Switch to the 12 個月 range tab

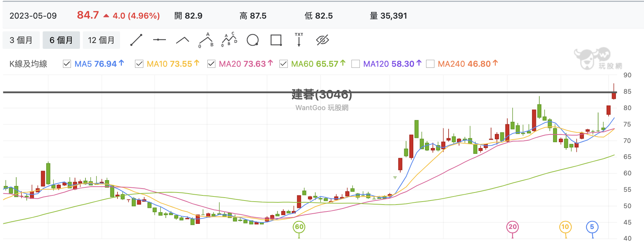101,40
